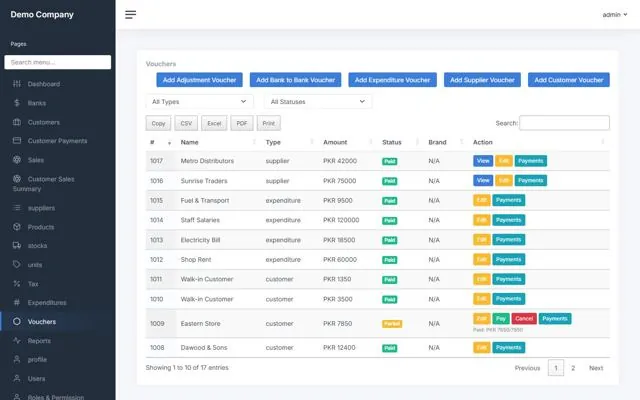This screenshot has width=640, height=400.
Task: Click the Previous pagination link
Action: click(527, 368)
